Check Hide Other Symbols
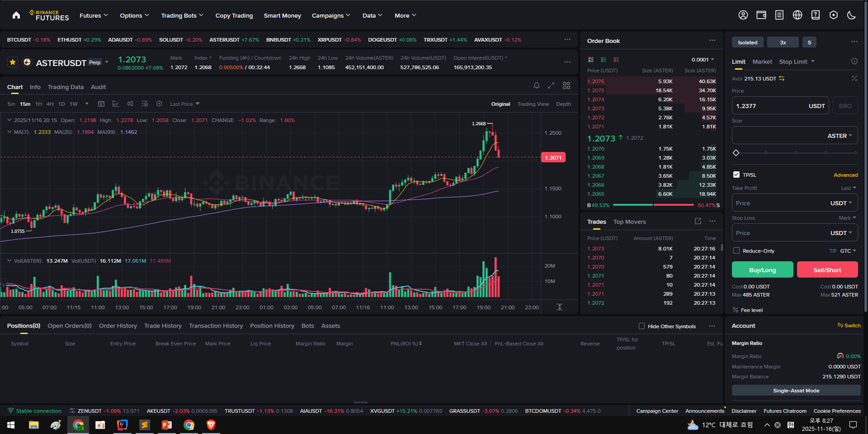Image resolution: width=868 pixels, height=434 pixels. 641,326
